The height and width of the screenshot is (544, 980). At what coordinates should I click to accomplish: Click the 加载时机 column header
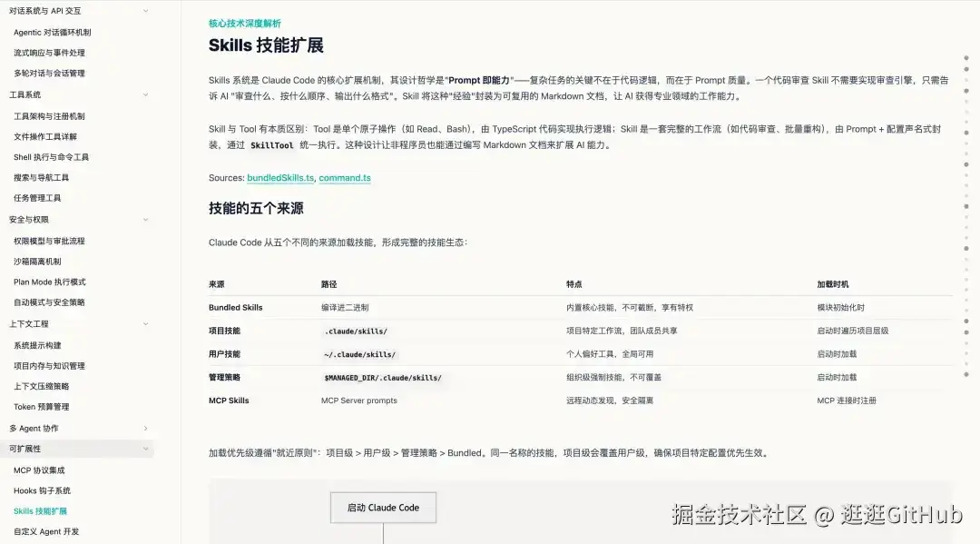[832, 284]
